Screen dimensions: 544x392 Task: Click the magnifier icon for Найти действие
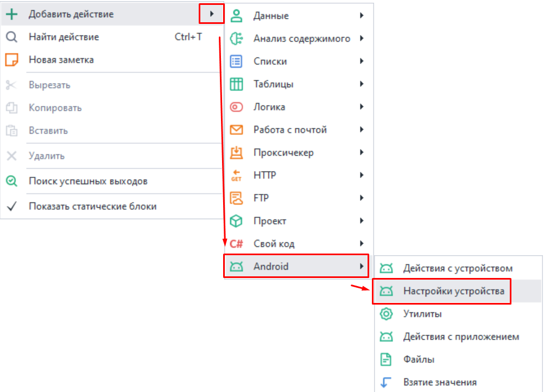pyautogui.click(x=12, y=37)
